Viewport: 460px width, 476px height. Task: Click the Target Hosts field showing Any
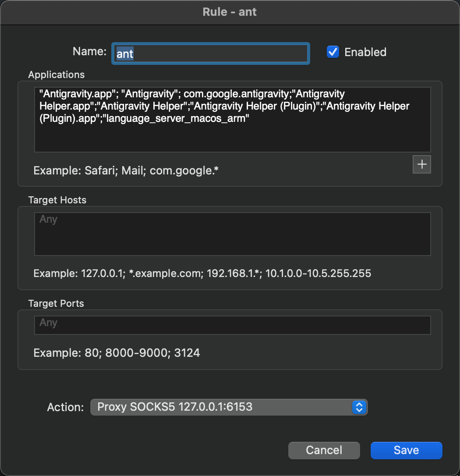click(233, 234)
